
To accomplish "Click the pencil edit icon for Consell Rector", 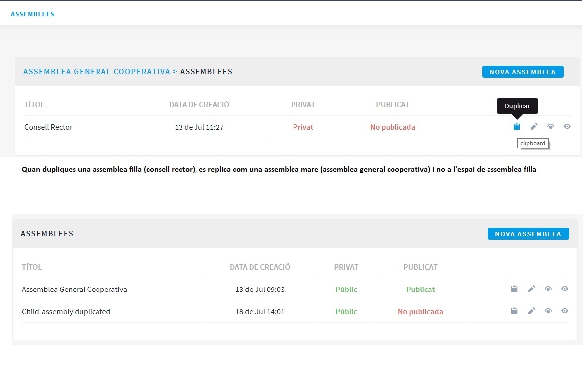I will click(534, 127).
